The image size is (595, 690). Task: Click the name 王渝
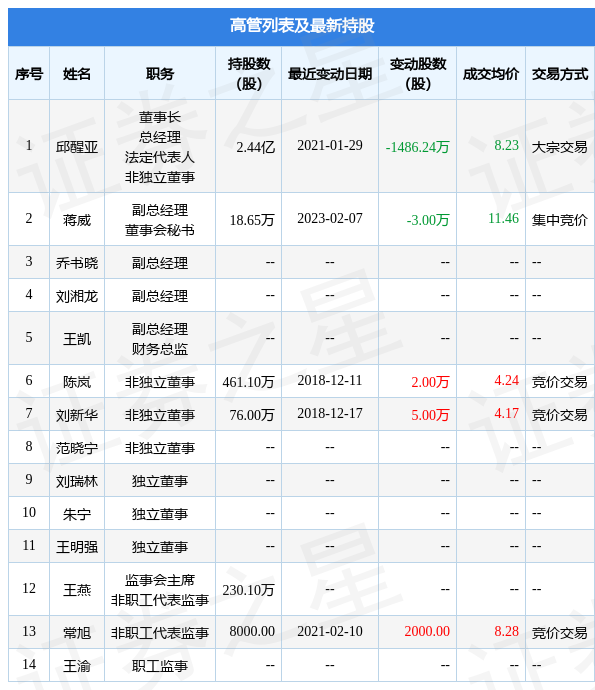pyautogui.click(x=77, y=666)
